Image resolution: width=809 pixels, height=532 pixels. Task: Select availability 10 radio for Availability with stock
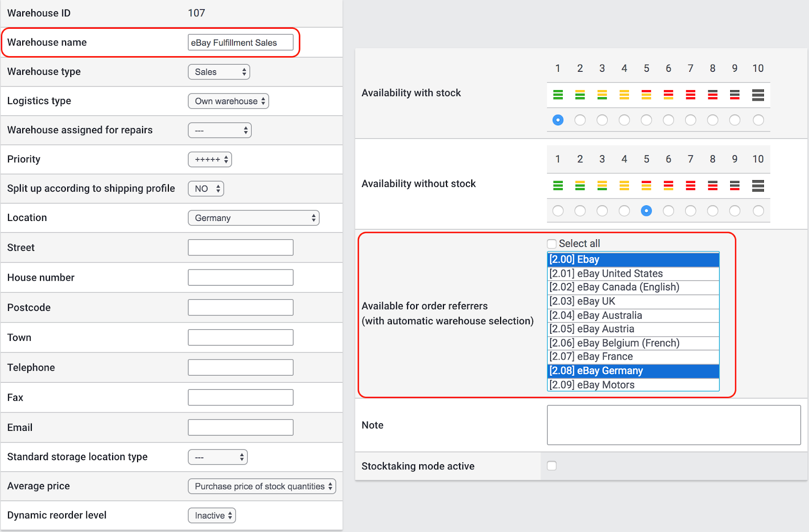click(x=758, y=120)
